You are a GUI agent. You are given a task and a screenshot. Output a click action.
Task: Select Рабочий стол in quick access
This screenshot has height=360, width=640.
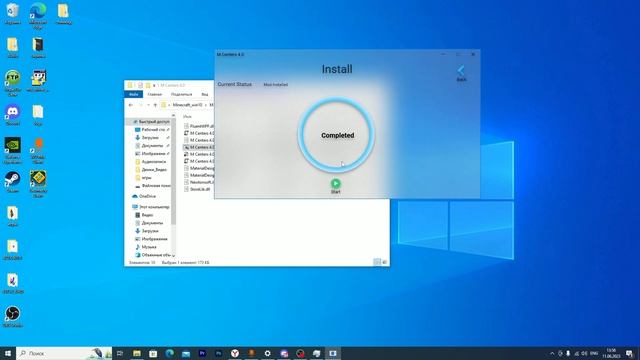153,129
